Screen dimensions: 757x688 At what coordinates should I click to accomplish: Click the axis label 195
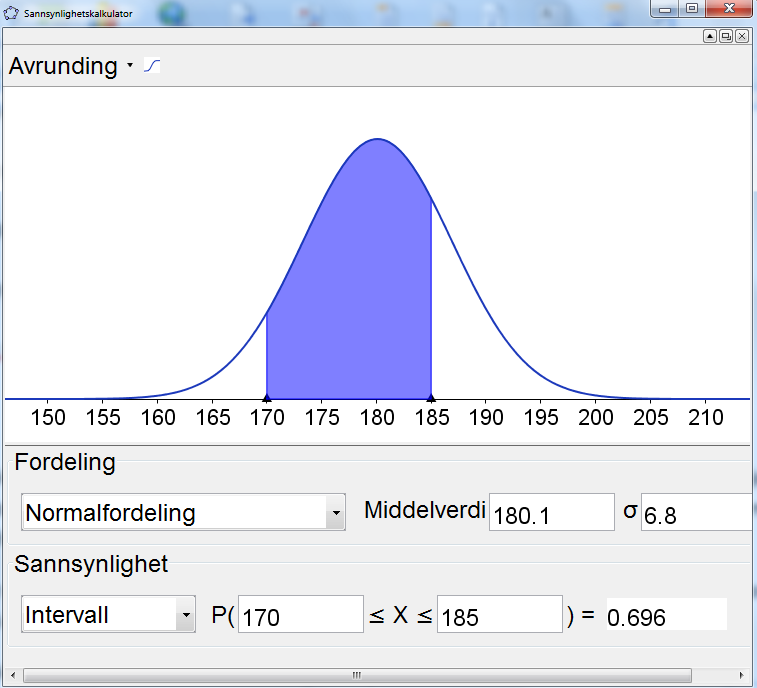[541, 418]
